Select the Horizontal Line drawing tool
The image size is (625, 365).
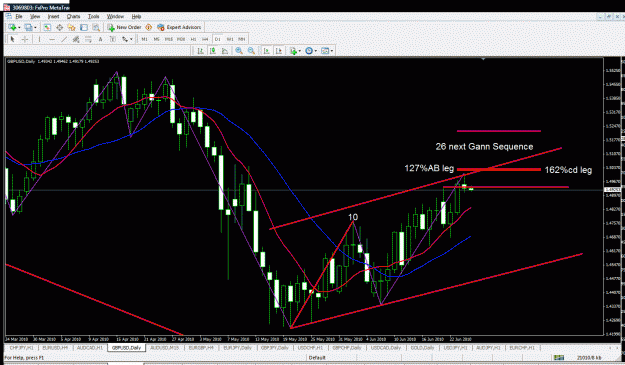click(51, 39)
